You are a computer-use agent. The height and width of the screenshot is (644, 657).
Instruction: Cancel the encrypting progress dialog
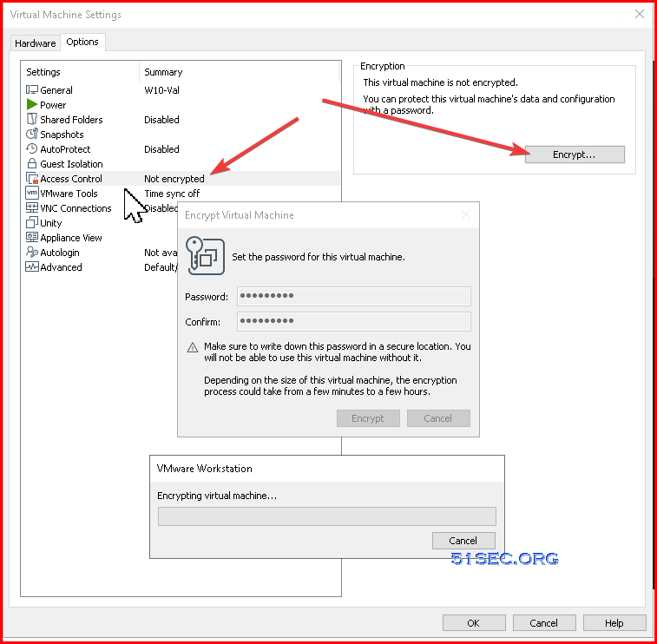point(463,541)
